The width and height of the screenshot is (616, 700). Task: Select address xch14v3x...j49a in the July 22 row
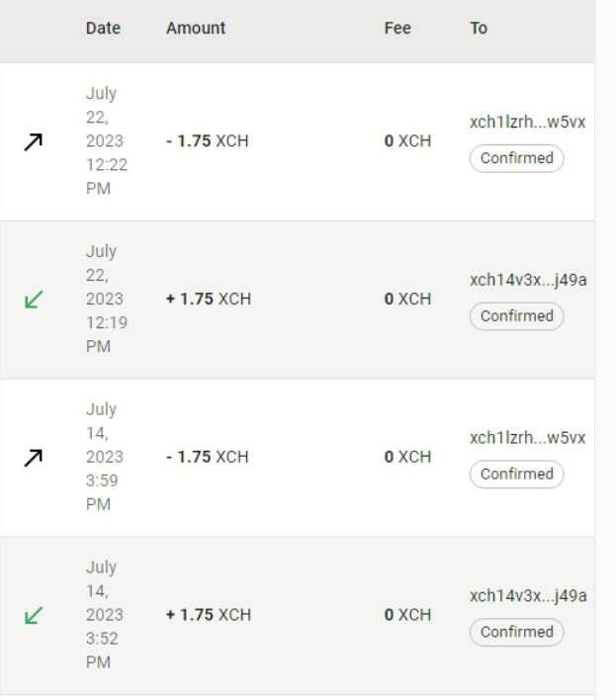click(528, 280)
